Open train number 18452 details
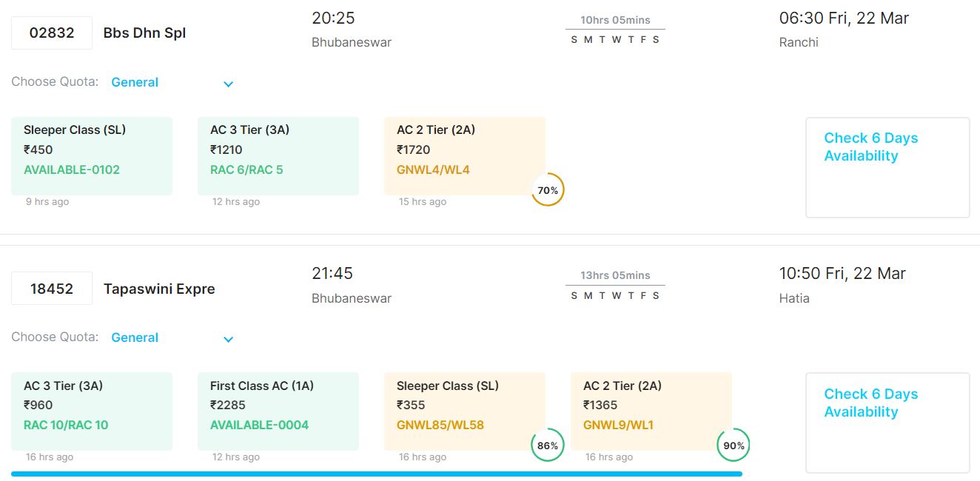 tap(52, 289)
